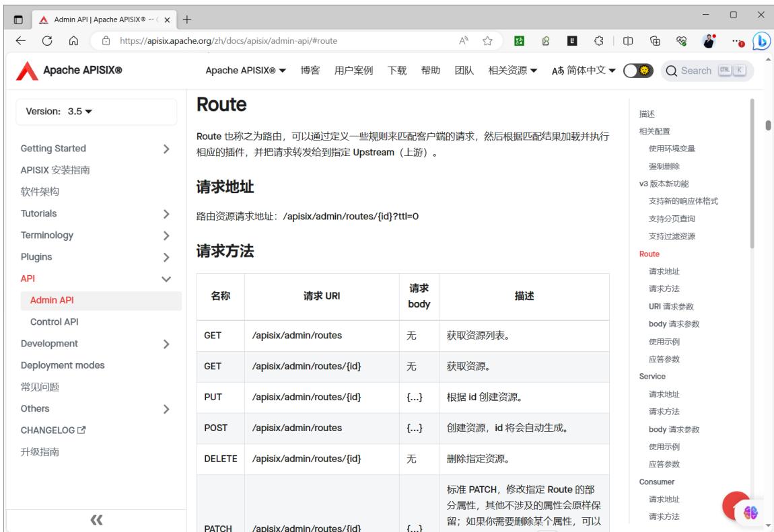Jump to URI 请求参数 in contents
This screenshot has width=774, height=532.
[671, 306]
